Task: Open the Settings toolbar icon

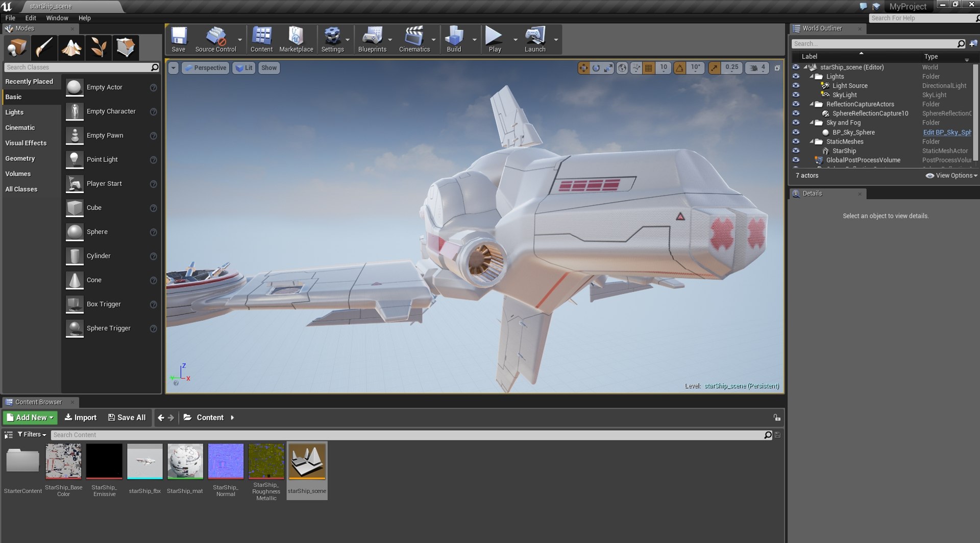Action: click(x=332, y=39)
